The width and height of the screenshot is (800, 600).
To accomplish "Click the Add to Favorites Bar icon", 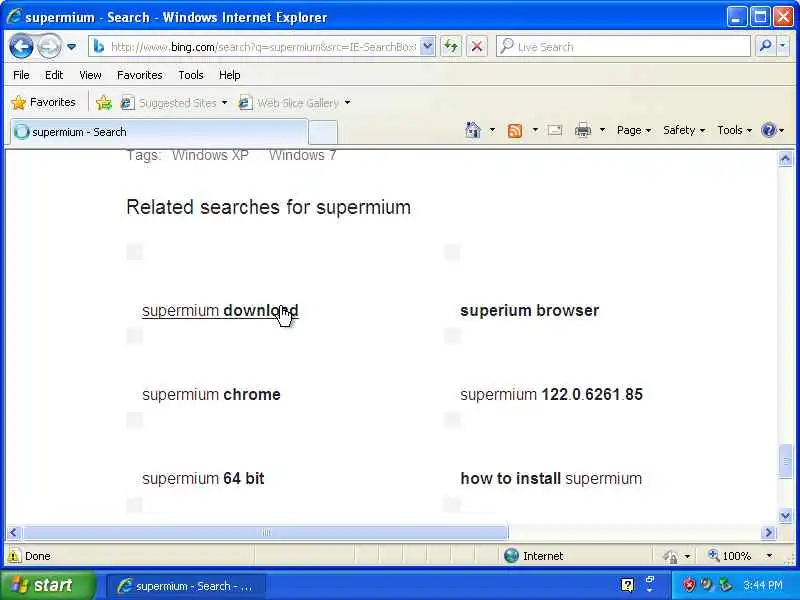I will [104, 103].
